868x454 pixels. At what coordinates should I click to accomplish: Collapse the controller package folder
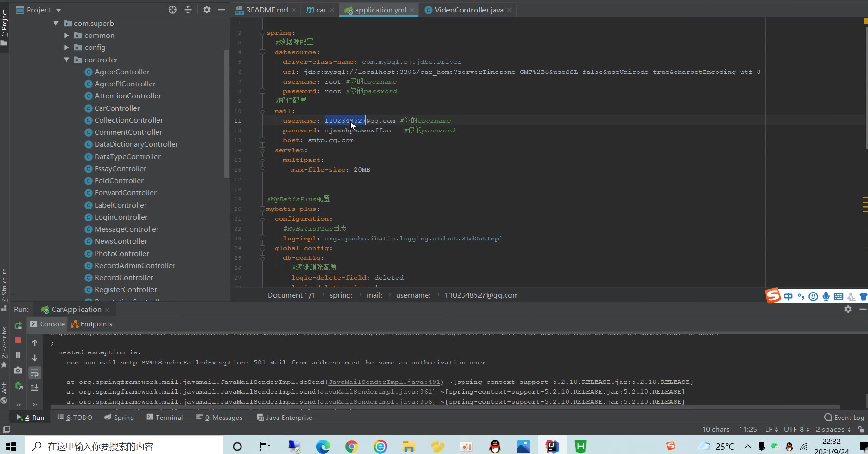pyautogui.click(x=66, y=60)
